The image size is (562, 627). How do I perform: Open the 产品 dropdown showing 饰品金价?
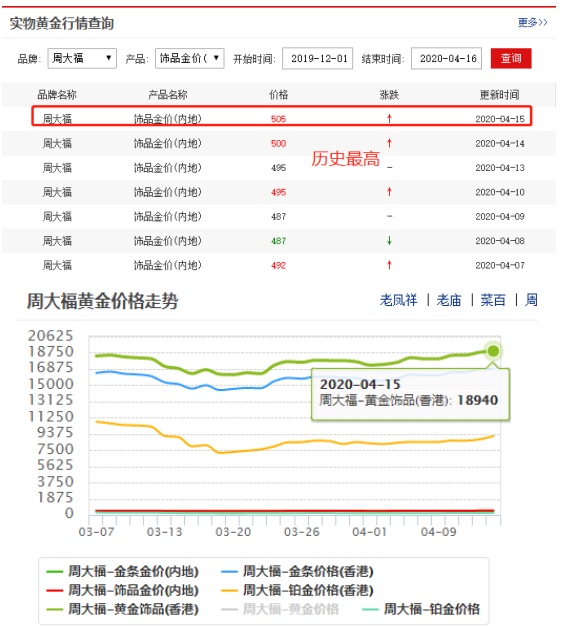(x=190, y=58)
